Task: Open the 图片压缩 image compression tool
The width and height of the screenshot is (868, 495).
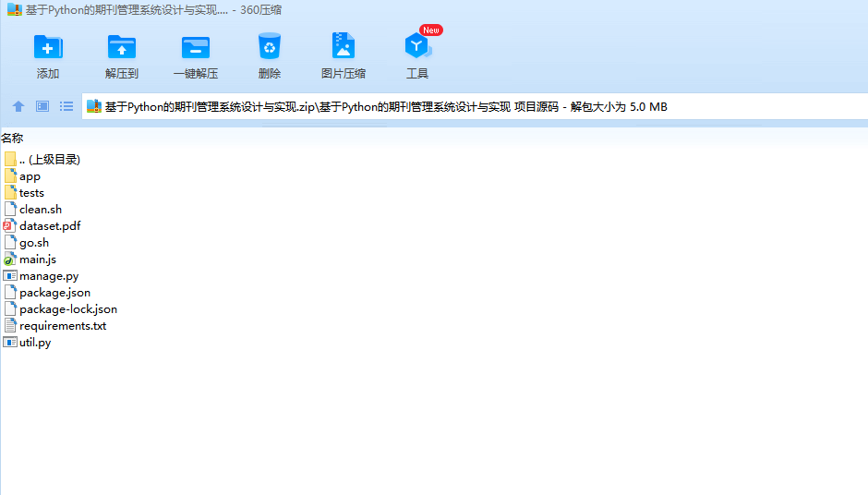Action: pyautogui.click(x=344, y=45)
